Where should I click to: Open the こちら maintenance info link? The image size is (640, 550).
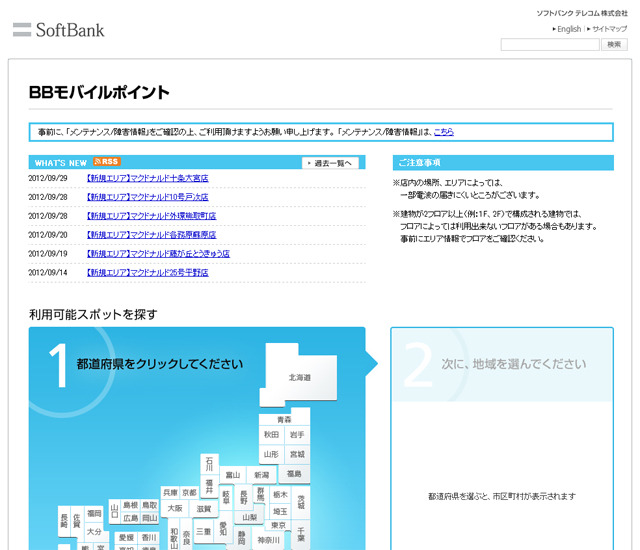click(x=444, y=132)
